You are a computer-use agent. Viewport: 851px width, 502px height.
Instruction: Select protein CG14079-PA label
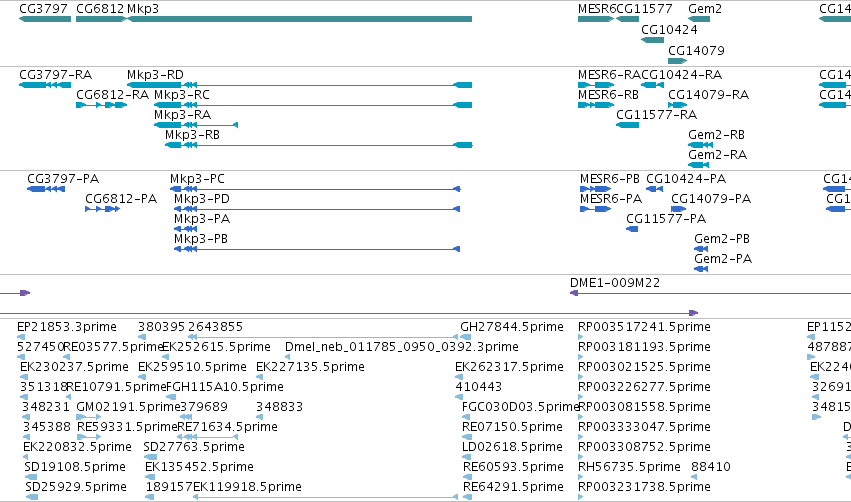[x=711, y=199]
